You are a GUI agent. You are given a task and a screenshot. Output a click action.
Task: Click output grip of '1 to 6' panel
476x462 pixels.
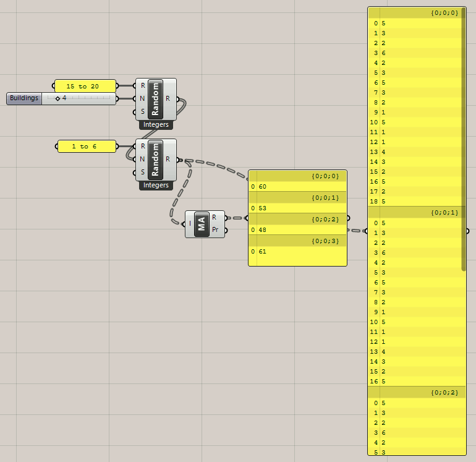click(117, 147)
